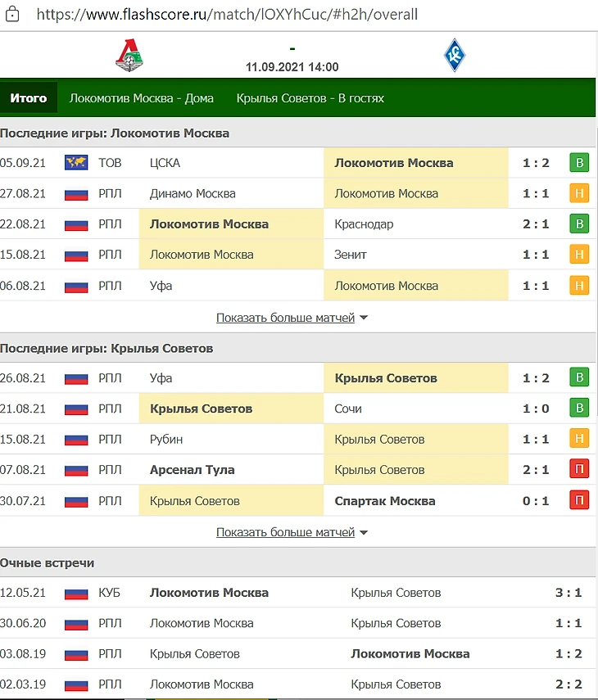Click the lock icon in the address bar
Image resolution: width=598 pixels, height=700 pixels.
tap(12, 14)
